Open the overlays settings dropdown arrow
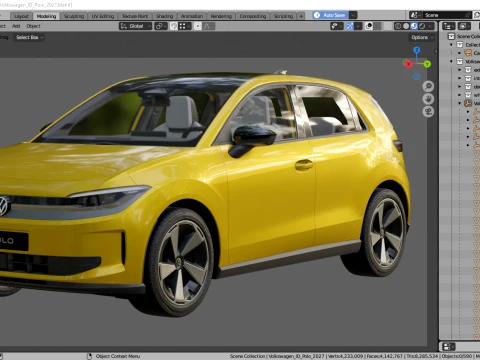The width and height of the screenshot is (480, 360). 377,26
